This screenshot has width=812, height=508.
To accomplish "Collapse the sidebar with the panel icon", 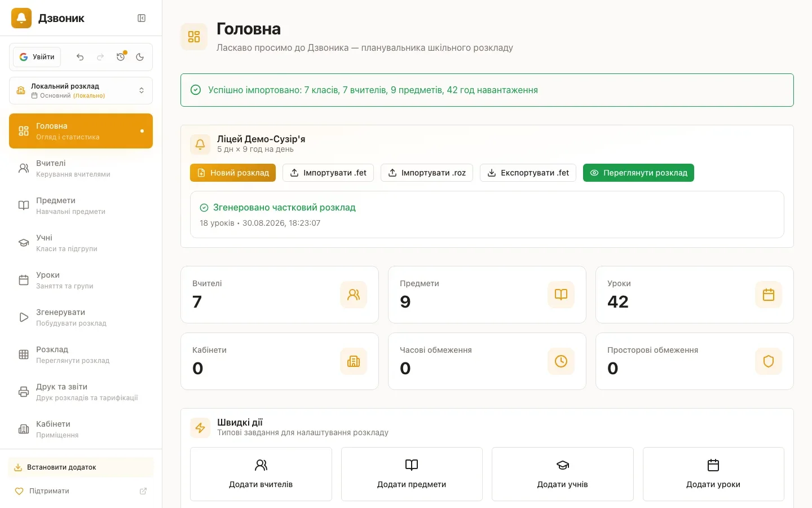I will (142, 18).
